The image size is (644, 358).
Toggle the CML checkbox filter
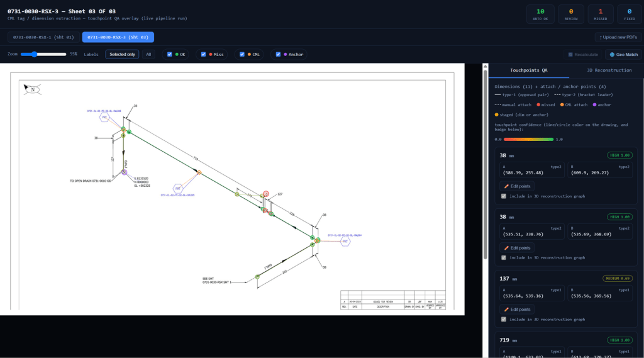(x=242, y=54)
